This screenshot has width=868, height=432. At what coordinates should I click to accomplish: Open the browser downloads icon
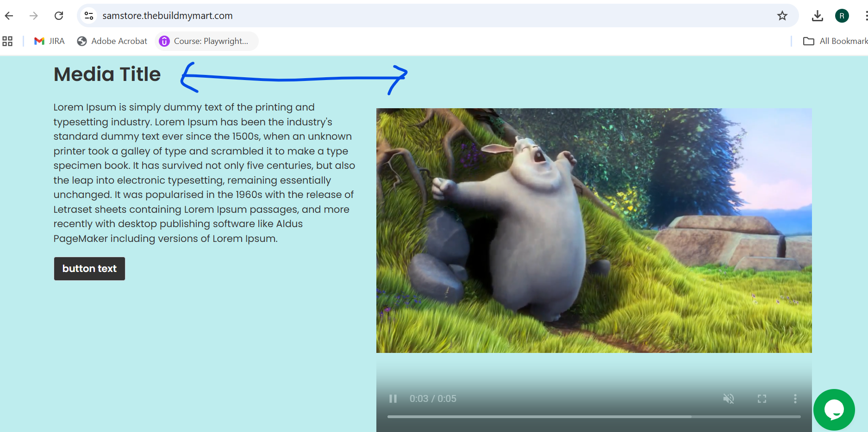pyautogui.click(x=818, y=16)
